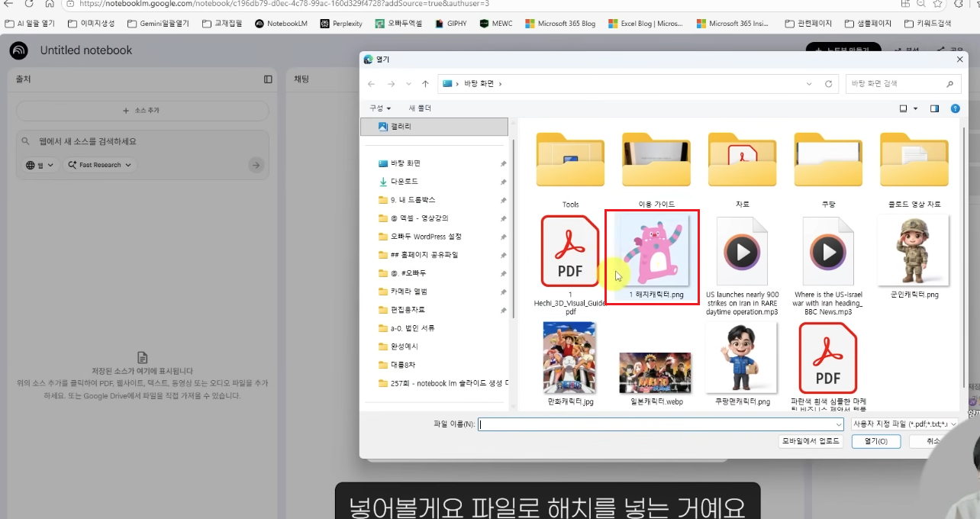980x519 pixels.
Task: Click the 열기(O) button
Action: tap(876, 441)
